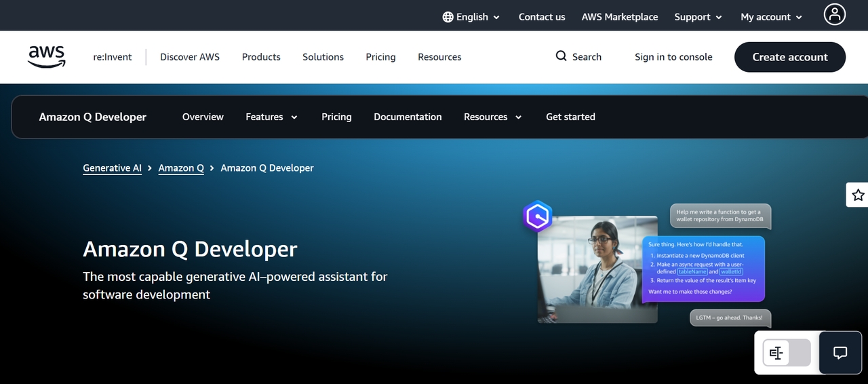The height and width of the screenshot is (384, 868).
Task: Click the 'Help me write a function' chat bubble
Action: 720,216
